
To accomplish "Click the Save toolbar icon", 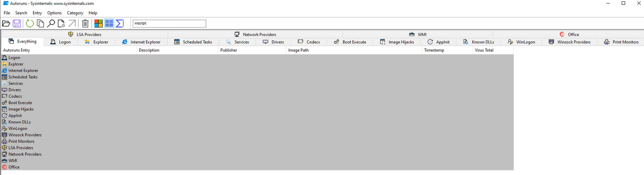I will pos(17,23).
